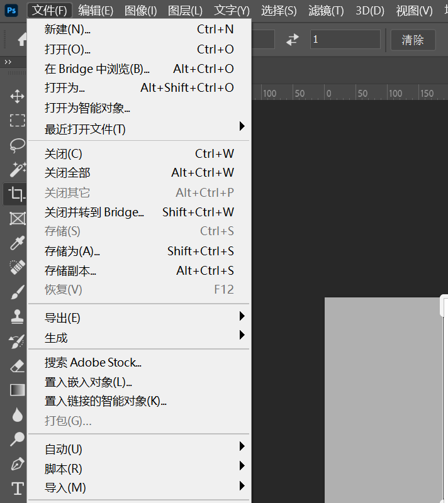Choose 打开为智能对象... menu item
This screenshot has height=503, width=448.
pyautogui.click(x=139, y=108)
